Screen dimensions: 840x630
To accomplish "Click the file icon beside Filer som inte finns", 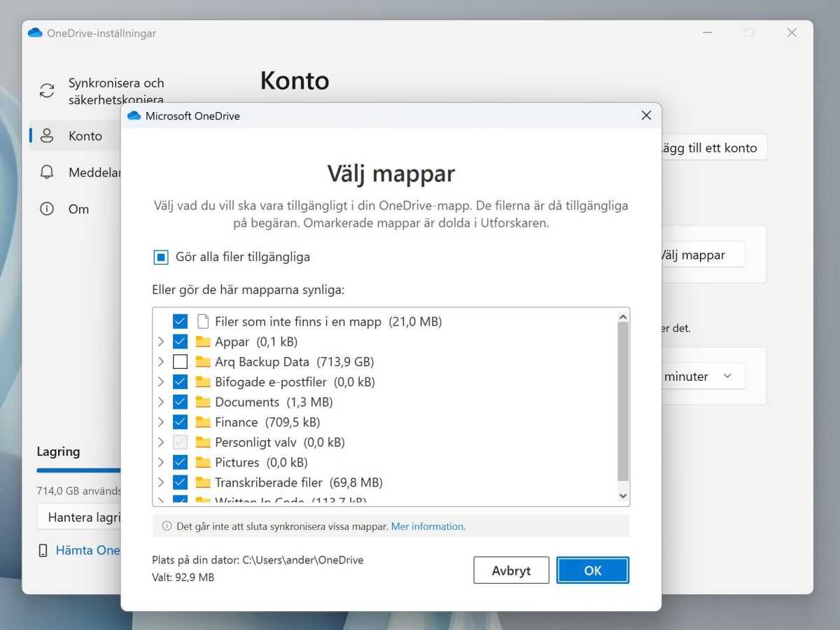I will tap(204, 321).
